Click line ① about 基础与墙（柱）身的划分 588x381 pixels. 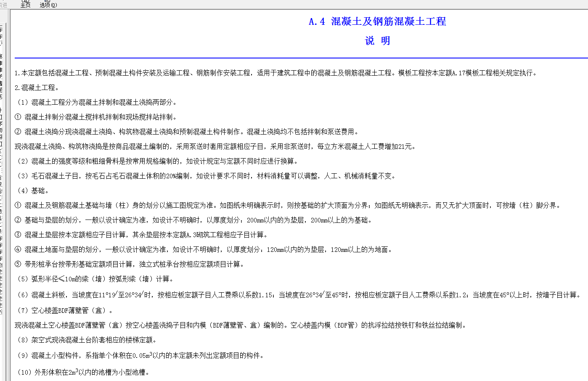coord(289,206)
